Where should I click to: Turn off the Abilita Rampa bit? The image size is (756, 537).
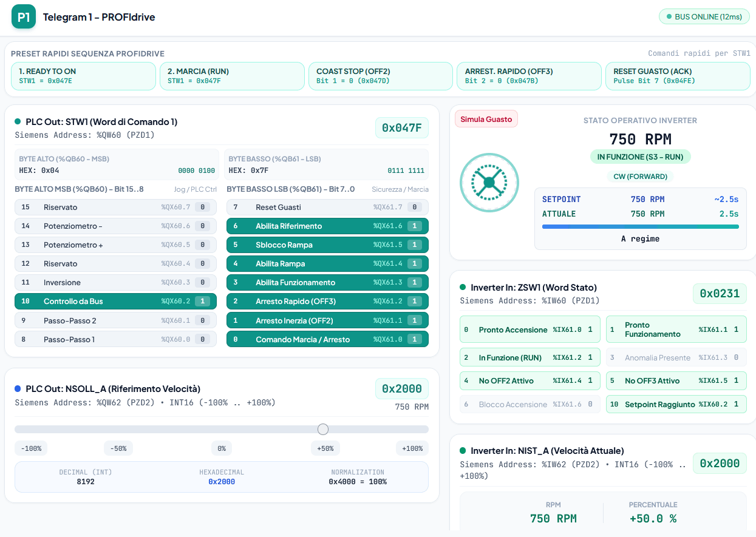click(327, 264)
